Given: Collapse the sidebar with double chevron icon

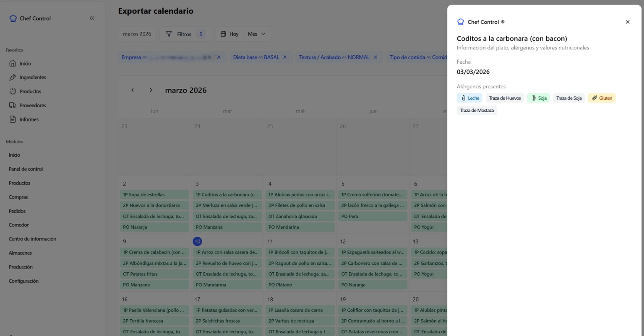Looking at the screenshot, I should click(92, 18).
